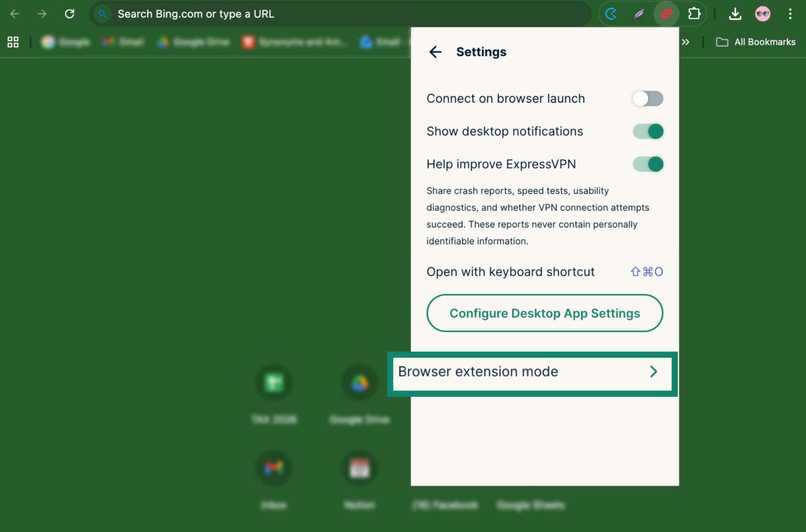Disable Help improve ExpressVPN toggle
Image resolution: width=806 pixels, height=532 pixels.
[x=647, y=164]
